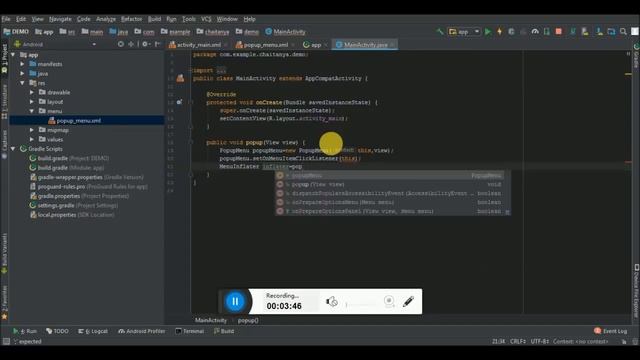Expand the java folder
The height and width of the screenshot is (360, 640).
[22, 73]
